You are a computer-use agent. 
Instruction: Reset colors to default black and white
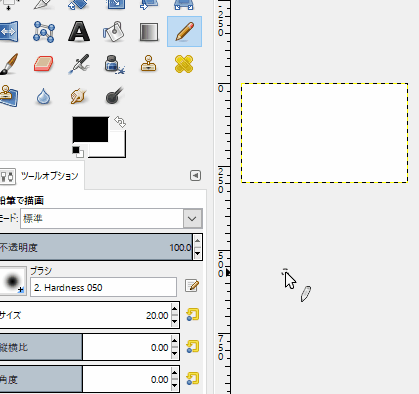(78, 152)
